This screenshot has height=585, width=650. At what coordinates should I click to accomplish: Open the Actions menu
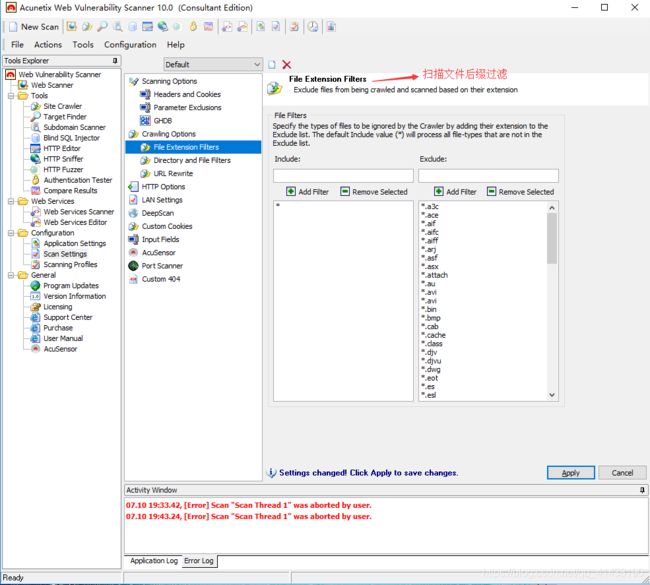(48, 45)
